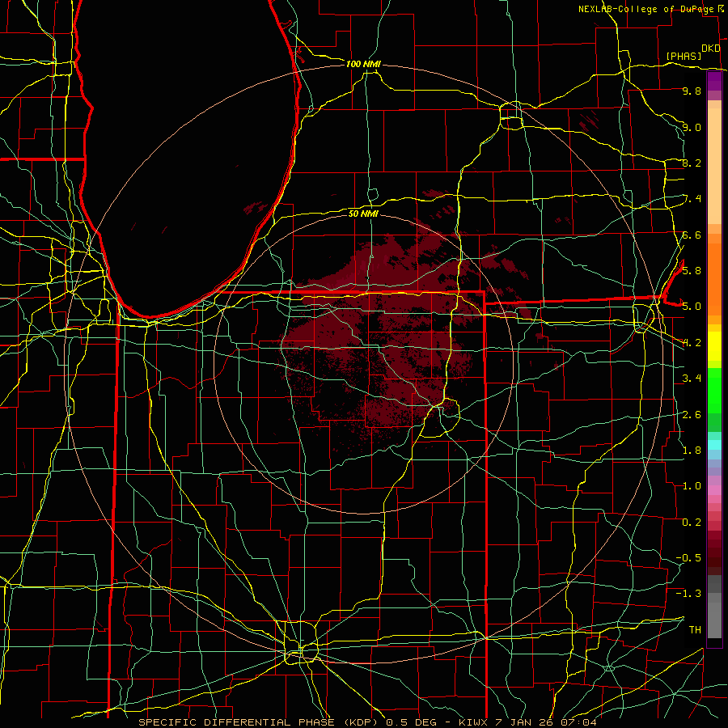Click the 3.4 value on color scale

[x=692, y=379]
